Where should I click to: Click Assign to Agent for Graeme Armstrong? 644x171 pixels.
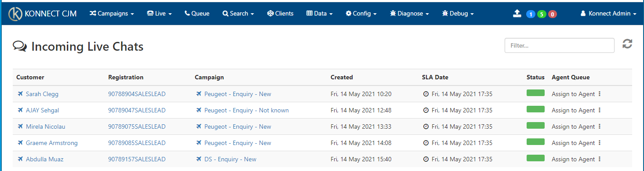click(573, 143)
